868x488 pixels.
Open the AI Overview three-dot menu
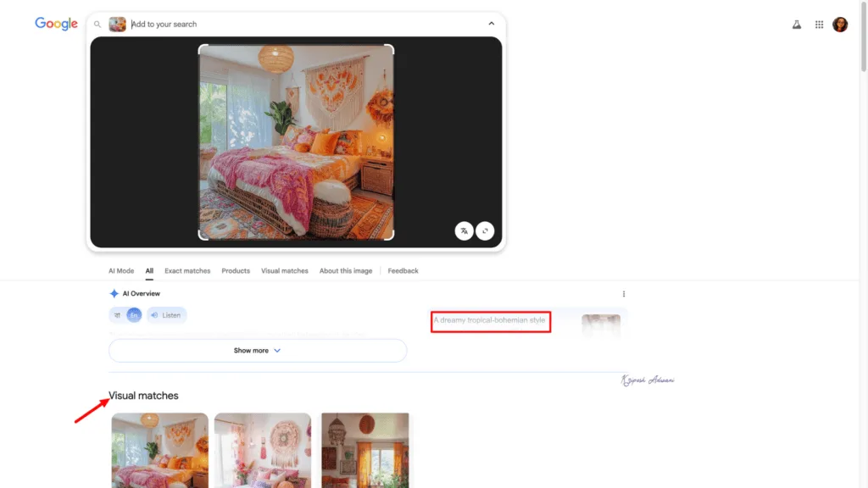tap(624, 293)
